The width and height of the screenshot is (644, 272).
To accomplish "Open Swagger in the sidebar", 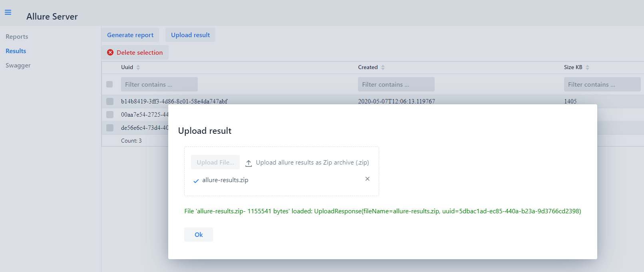I will tap(18, 66).
